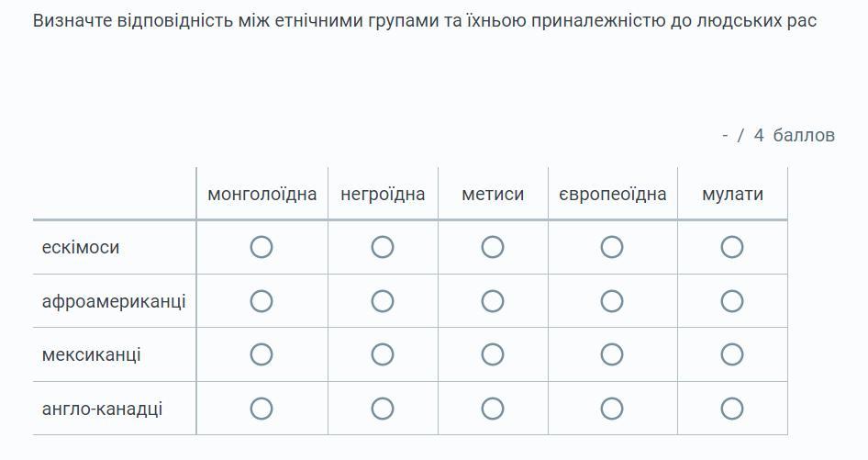Choose мулати for афроамериканці
This screenshot has height=460, width=868.
click(x=732, y=301)
